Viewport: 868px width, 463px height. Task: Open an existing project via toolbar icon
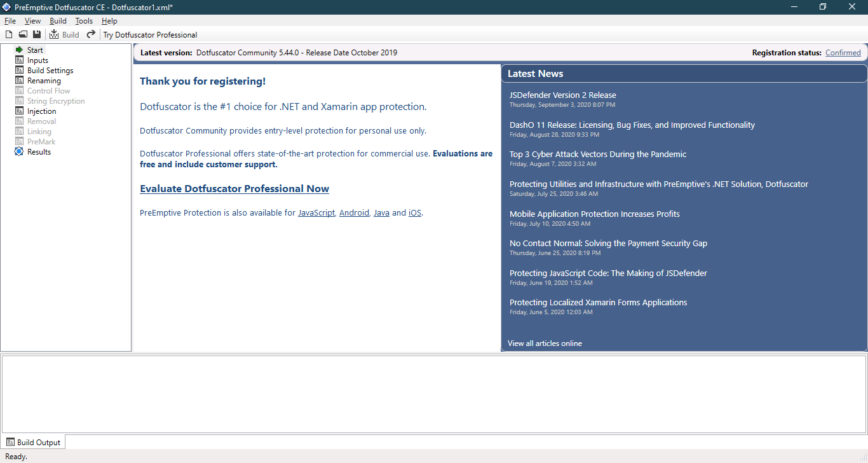(x=23, y=34)
